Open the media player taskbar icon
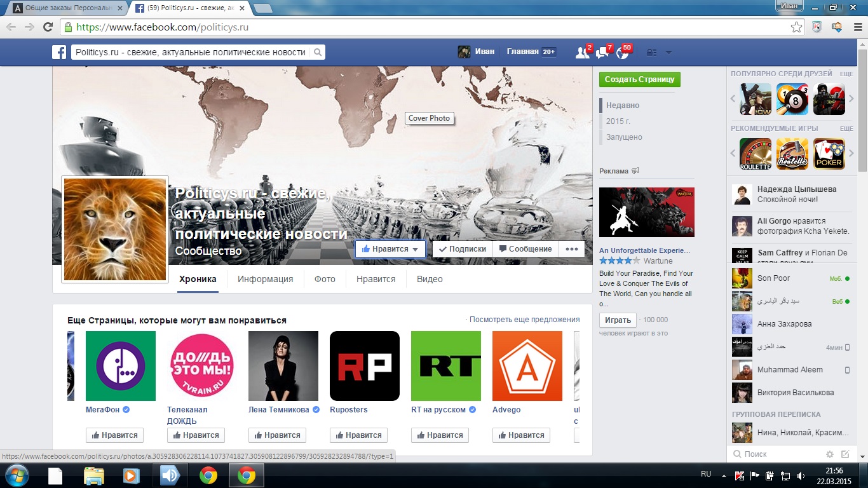Image resolution: width=868 pixels, height=488 pixels. point(132,475)
